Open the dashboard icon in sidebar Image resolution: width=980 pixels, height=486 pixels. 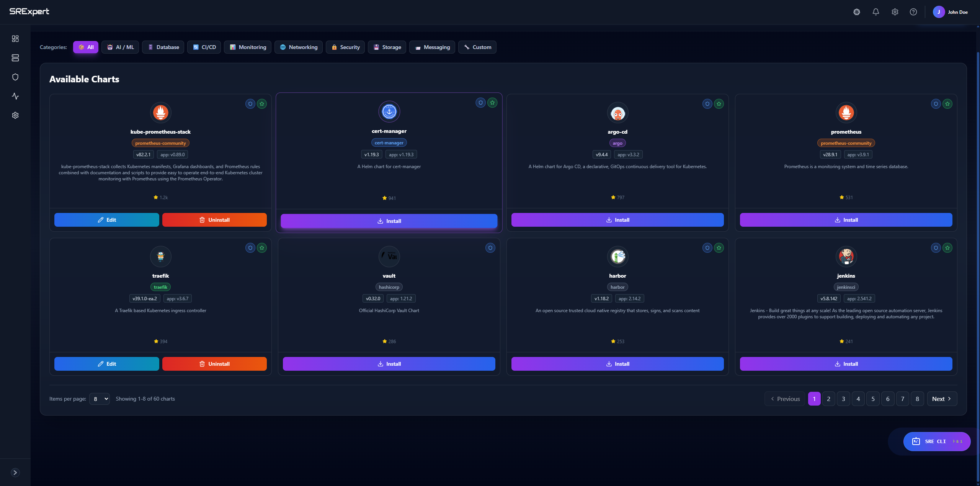15,38
